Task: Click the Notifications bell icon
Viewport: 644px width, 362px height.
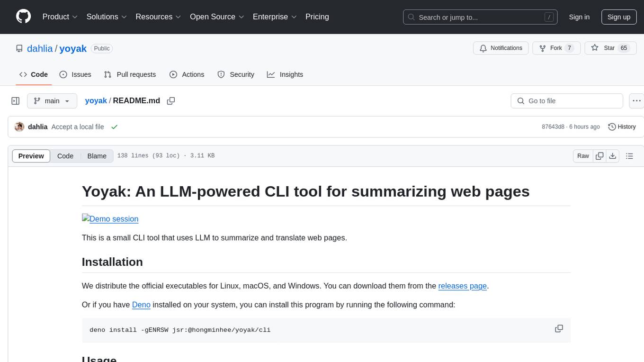Action: click(483, 48)
